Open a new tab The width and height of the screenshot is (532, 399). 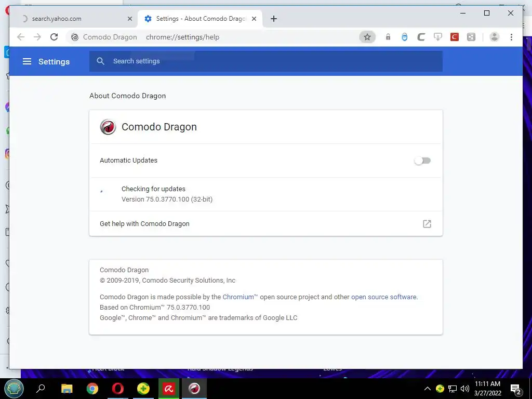click(274, 19)
